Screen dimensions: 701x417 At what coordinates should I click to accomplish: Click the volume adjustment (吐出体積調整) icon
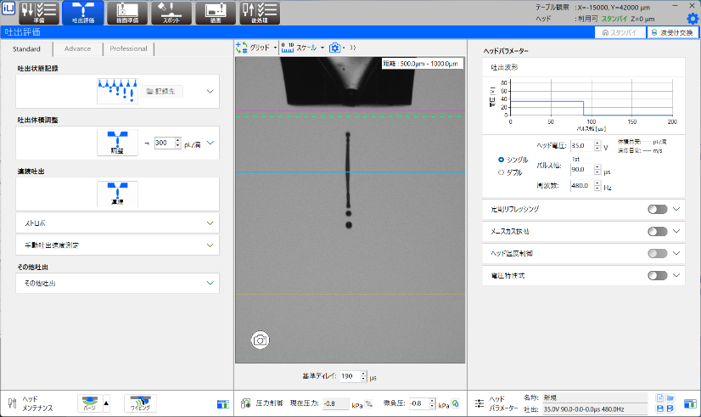click(x=117, y=143)
